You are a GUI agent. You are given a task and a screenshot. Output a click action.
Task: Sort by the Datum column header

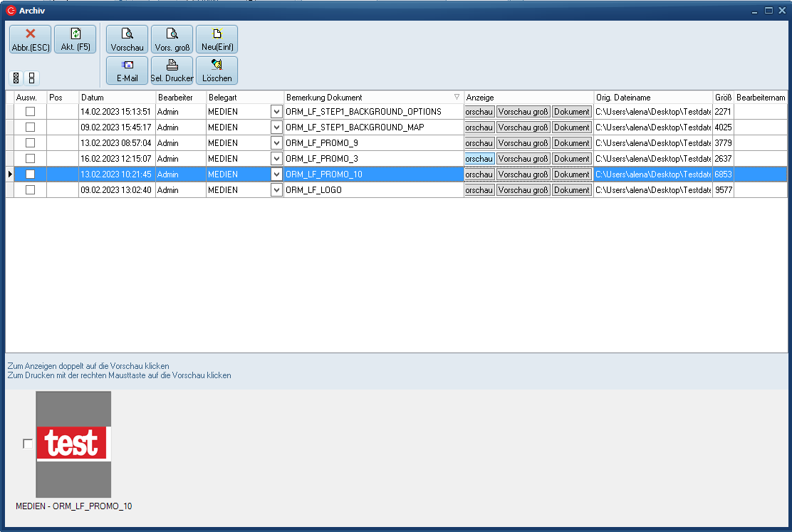click(117, 97)
